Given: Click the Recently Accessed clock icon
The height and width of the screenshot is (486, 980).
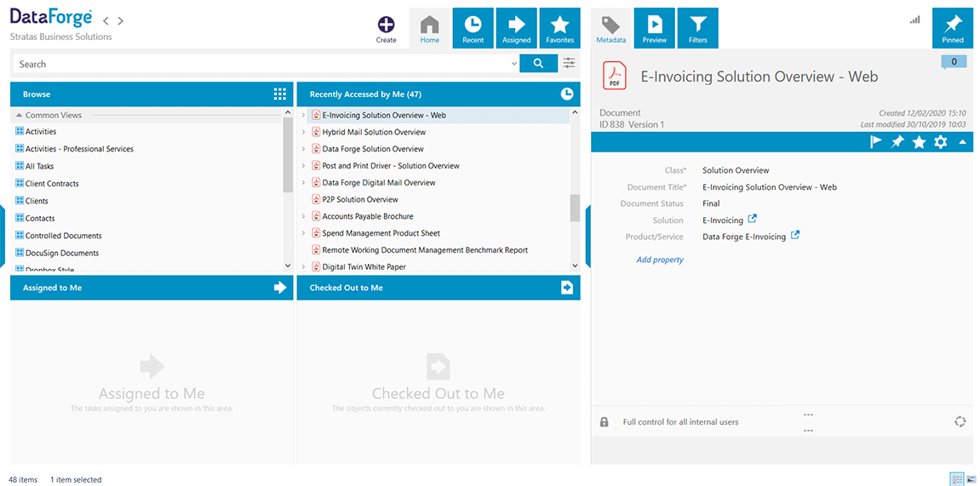Looking at the screenshot, I should (567, 94).
